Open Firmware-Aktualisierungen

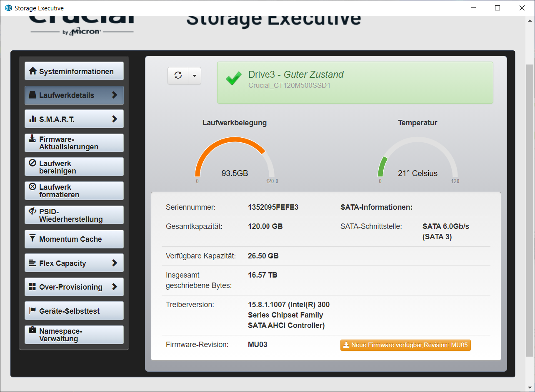[x=74, y=143]
